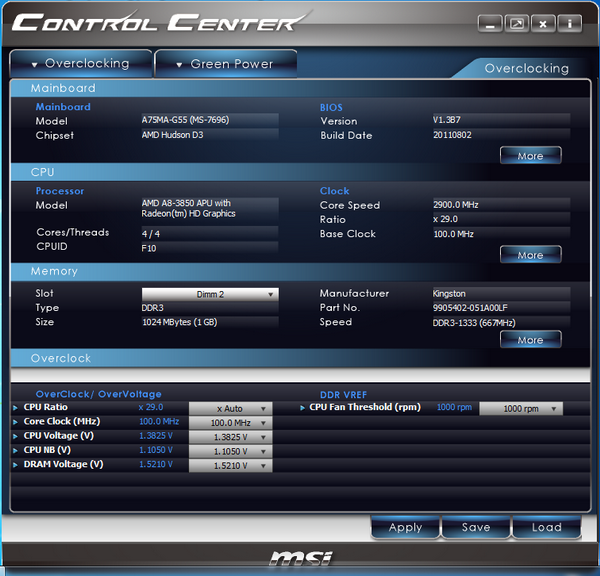Open the Overclocking tab menu
The width and height of the screenshot is (600, 576).
[81, 64]
